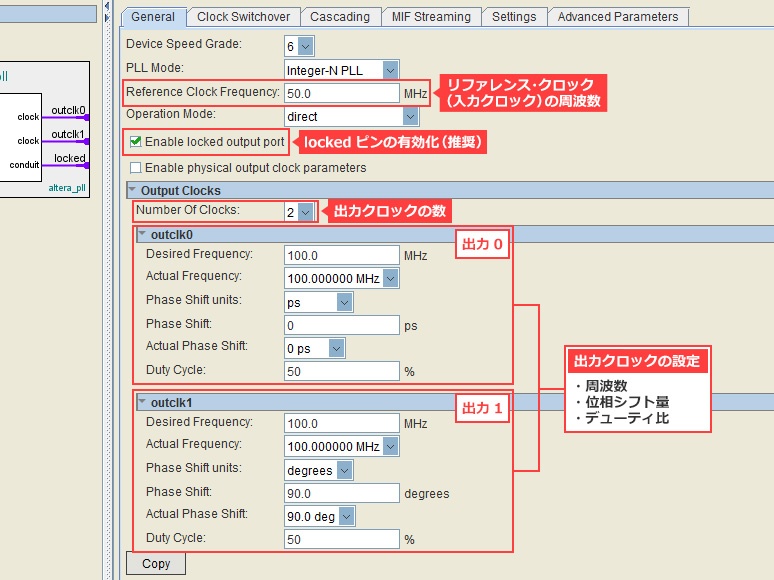The height and width of the screenshot is (580, 774).
Task: Open the MIF Streaming tab
Action: pyautogui.click(x=429, y=17)
